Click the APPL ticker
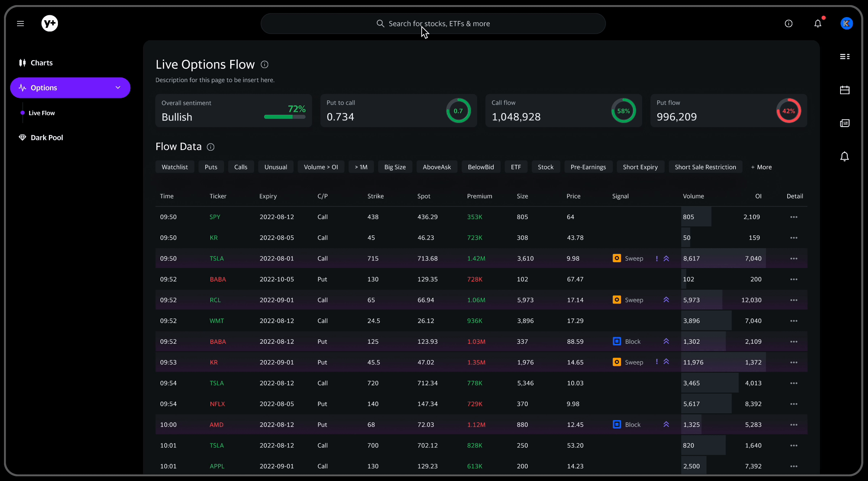This screenshot has width=868, height=481. (x=217, y=466)
